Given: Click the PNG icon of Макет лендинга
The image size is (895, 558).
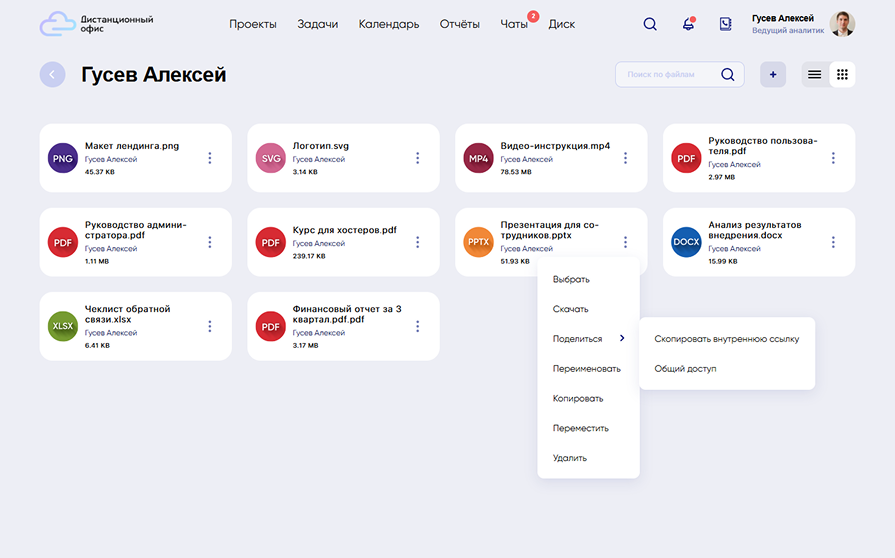Looking at the screenshot, I should (x=63, y=158).
